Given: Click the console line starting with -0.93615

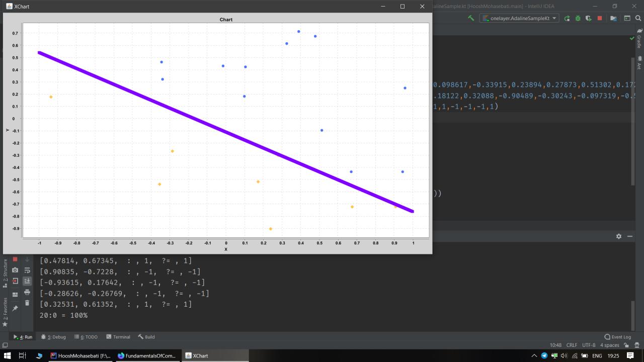Looking at the screenshot, I should coord(122,283).
